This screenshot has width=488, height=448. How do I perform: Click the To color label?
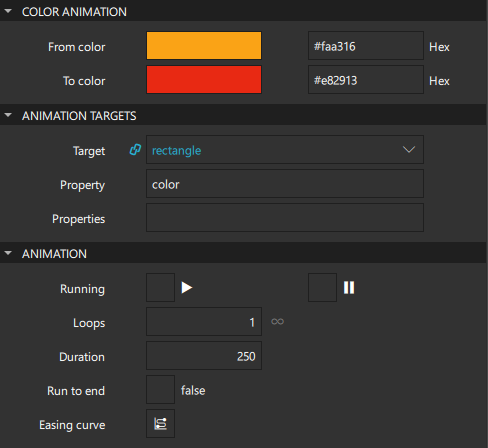pyautogui.click(x=84, y=81)
